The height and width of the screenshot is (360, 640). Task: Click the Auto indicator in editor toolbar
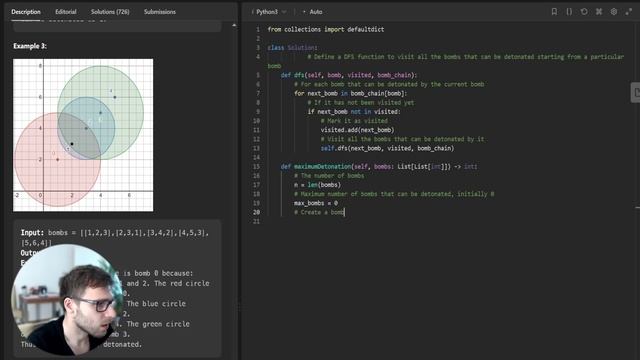click(x=313, y=12)
